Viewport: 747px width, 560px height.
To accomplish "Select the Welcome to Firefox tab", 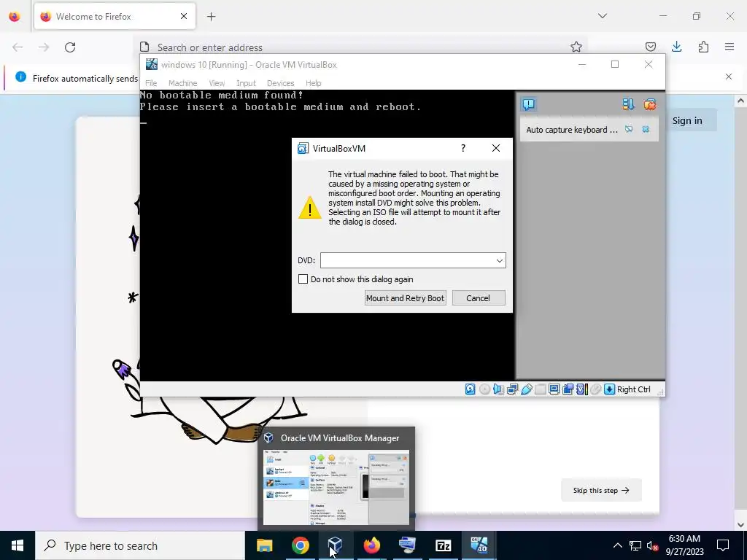I will [x=115, y=17].
